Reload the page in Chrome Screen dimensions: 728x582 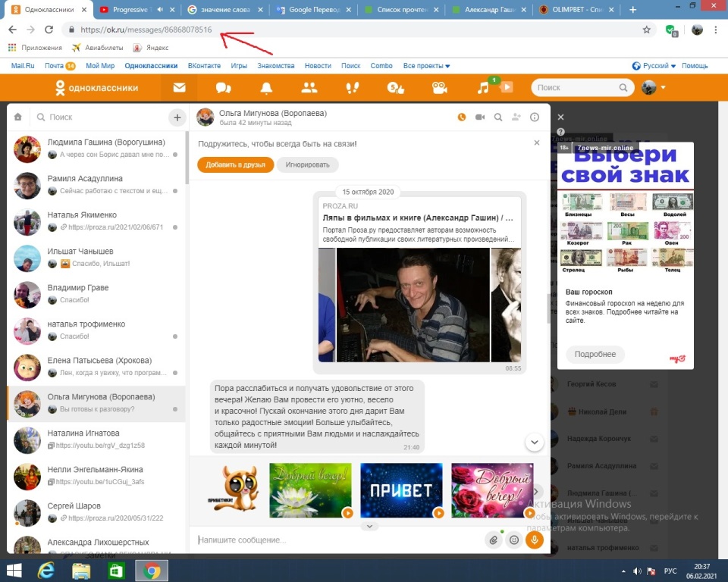49,30
